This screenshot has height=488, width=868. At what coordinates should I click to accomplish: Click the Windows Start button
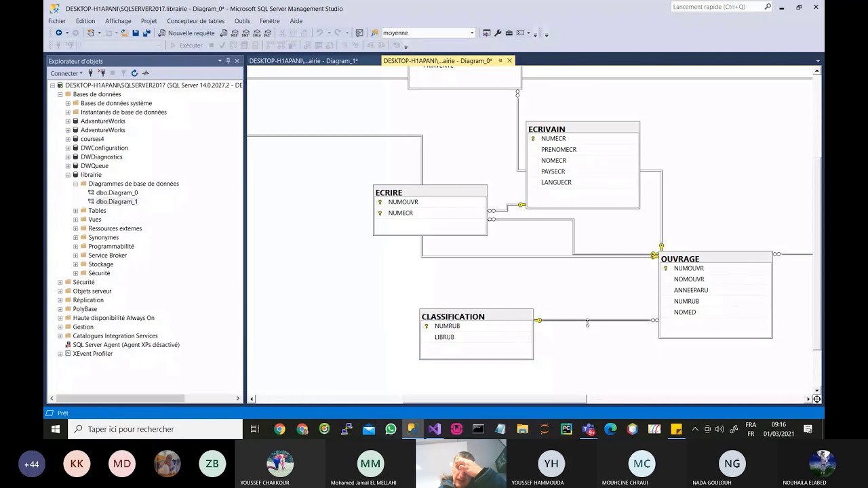[56, 429]
